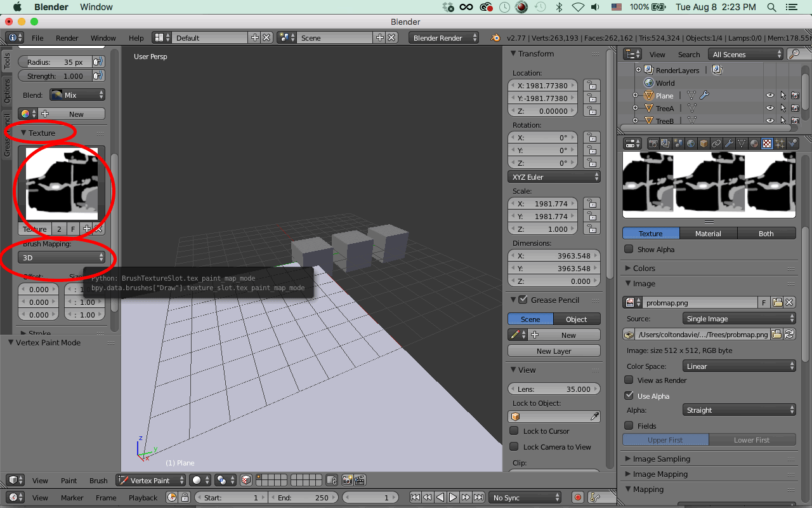812x508 pixels.
Task: Open the Vertex Paint mode dropdown
Action: [x=150, y=480]
